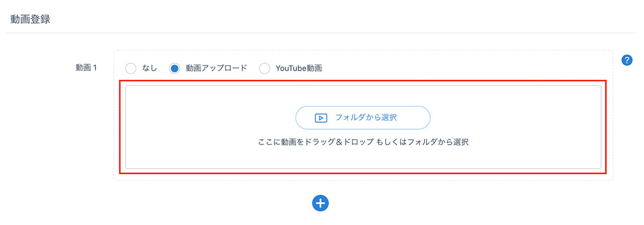Click the blue help question mark icon
Viewport: 644px width, 225px height.
626,61
